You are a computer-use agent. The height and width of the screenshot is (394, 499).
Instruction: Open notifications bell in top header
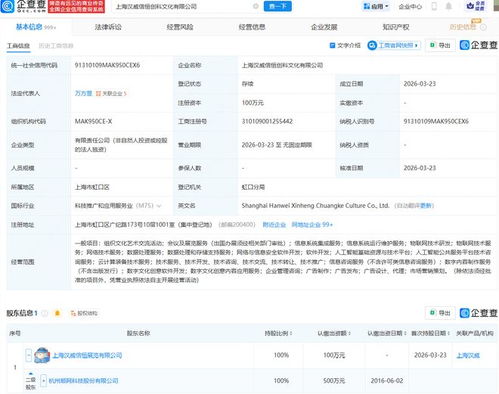coord(449,6)
